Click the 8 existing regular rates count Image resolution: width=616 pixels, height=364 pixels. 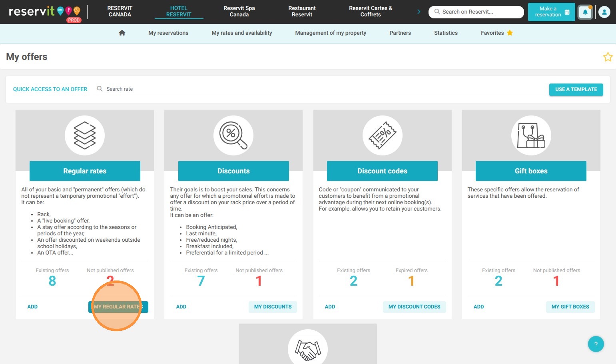[52, 281]
